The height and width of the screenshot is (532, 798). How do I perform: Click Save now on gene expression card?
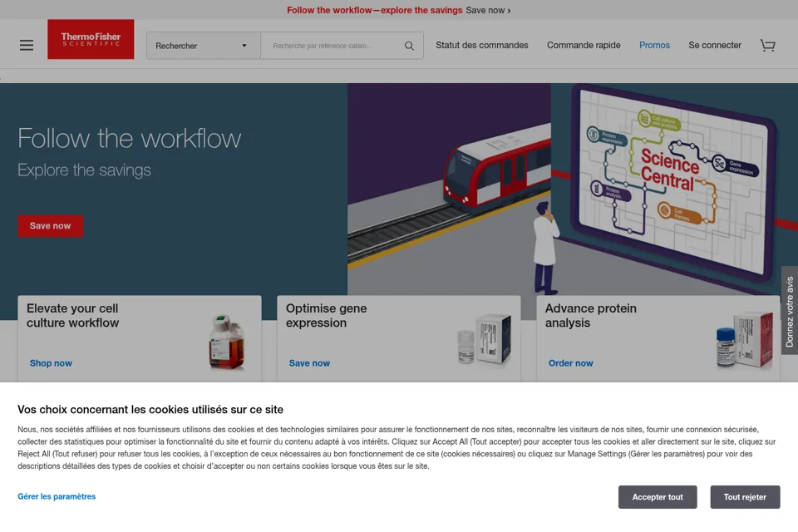pos(309,363)
